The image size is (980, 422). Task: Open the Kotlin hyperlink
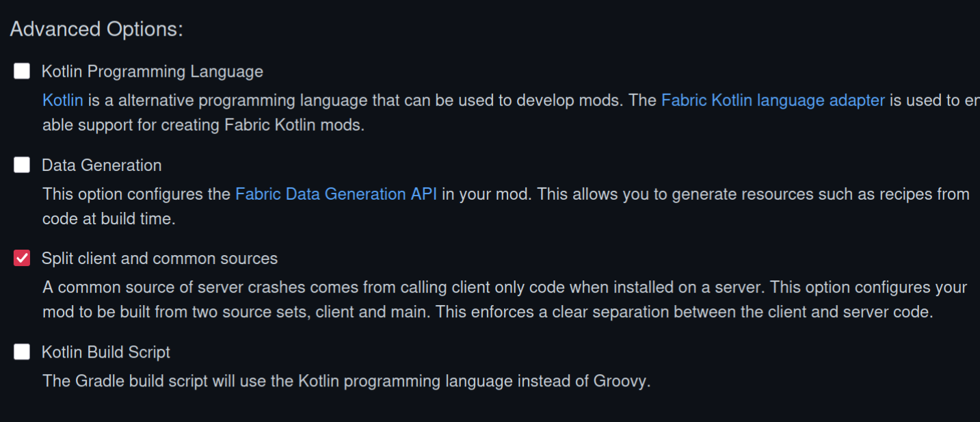coord(62,101)
